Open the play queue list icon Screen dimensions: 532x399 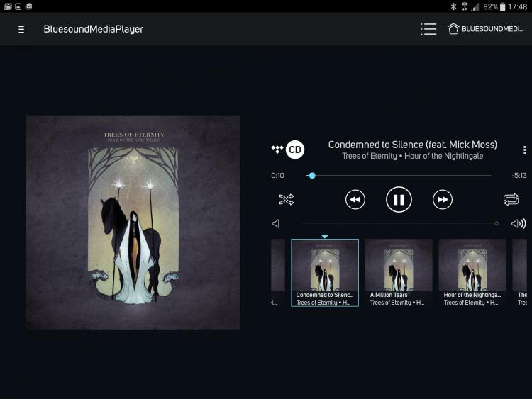click(428, 29)
